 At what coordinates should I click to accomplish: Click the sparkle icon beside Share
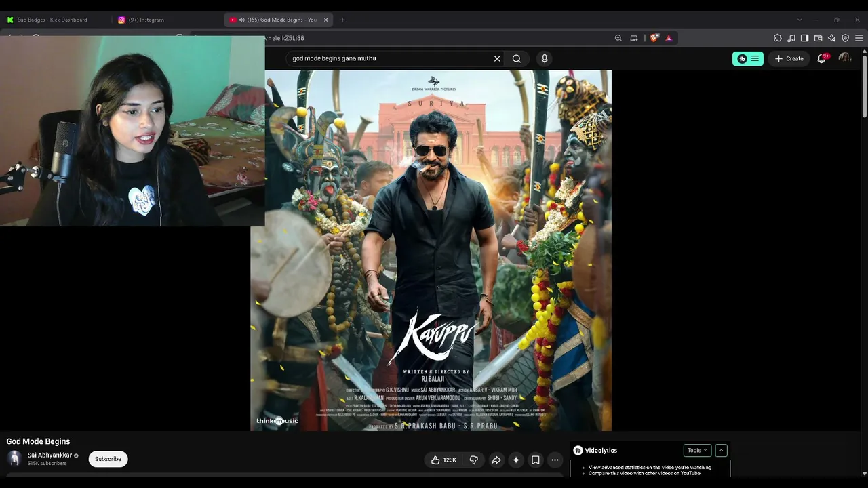[x=516, y=460]
